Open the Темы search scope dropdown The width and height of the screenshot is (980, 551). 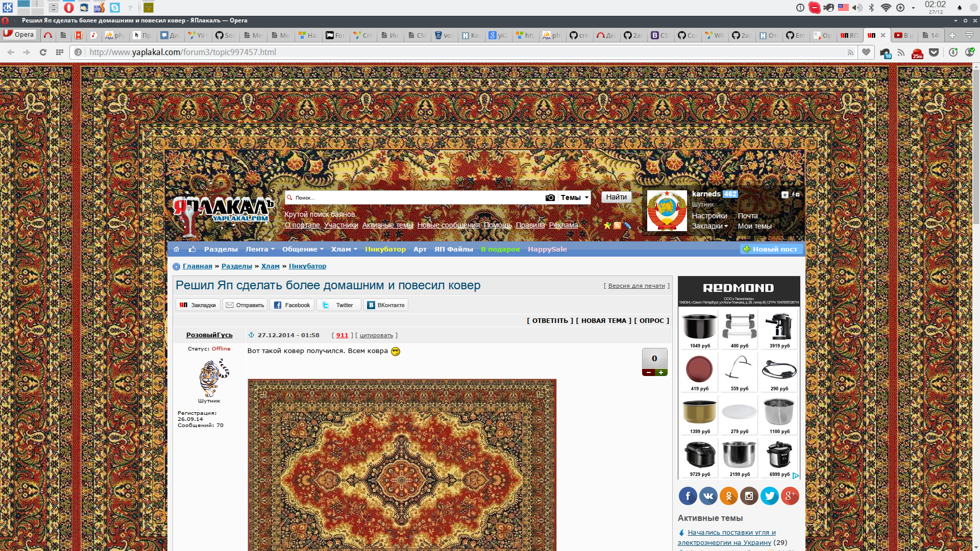(575, 197)
